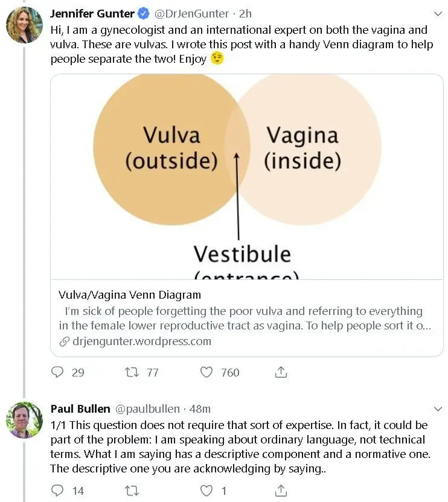Image resolution: width=448 pixels, height=502 pixels.
Task: Click the @DrJenGunter handle
Action: (191, 14)
